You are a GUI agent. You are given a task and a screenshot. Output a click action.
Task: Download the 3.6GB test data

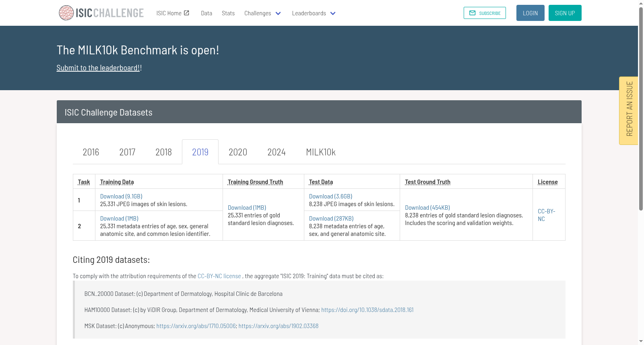330,196
